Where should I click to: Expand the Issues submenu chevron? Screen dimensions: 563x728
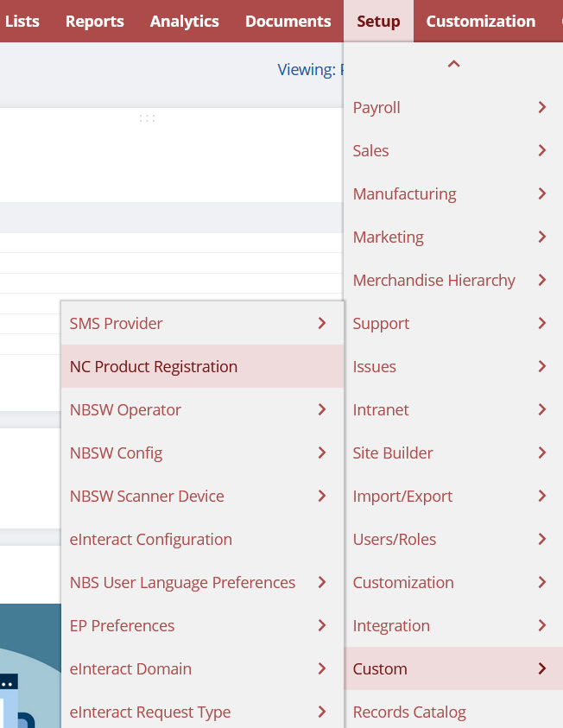point(541,366)
